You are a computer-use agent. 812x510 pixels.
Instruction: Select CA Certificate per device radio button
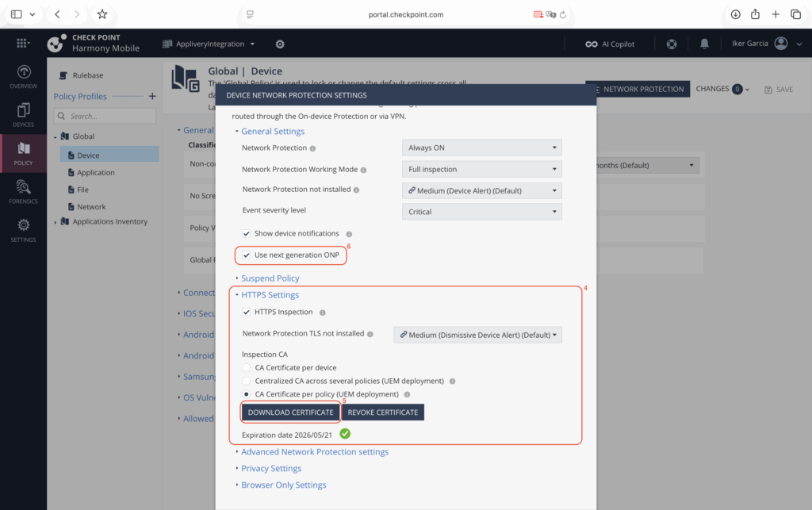click(x=245, y=367)
